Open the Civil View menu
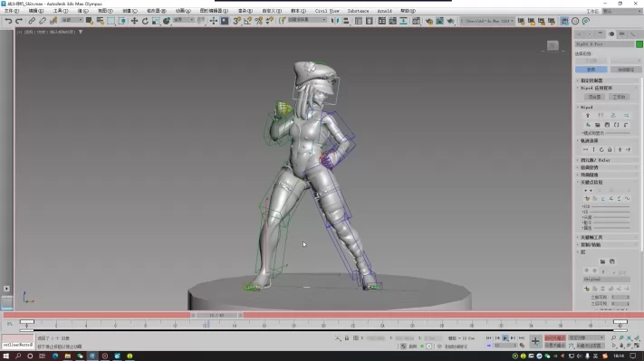This screenshot has height=361, width=644. pyautogui.click(x=327, y=11)
